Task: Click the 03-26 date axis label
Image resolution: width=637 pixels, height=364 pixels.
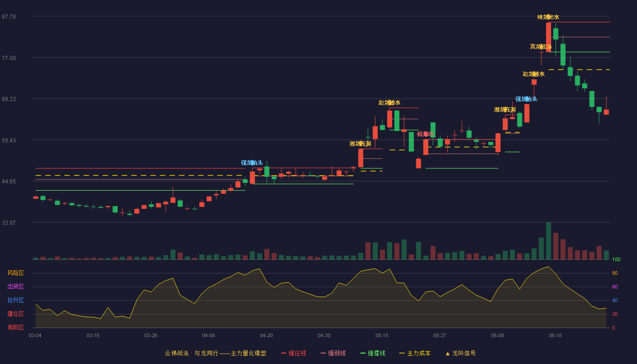Action: 151,335
